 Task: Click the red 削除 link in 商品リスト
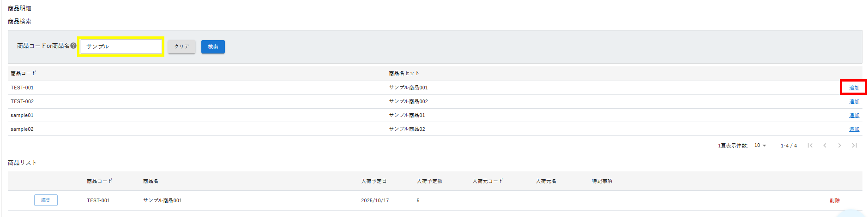(x=834, y=200)
